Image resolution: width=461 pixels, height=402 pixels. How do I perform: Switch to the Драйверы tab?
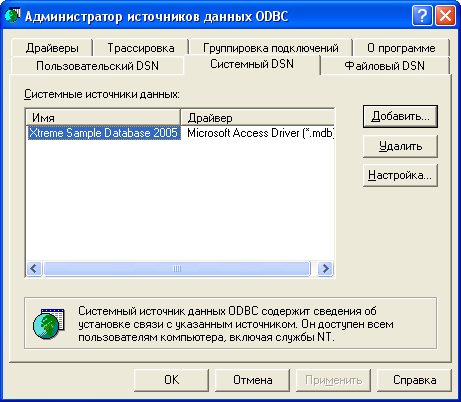52,48
